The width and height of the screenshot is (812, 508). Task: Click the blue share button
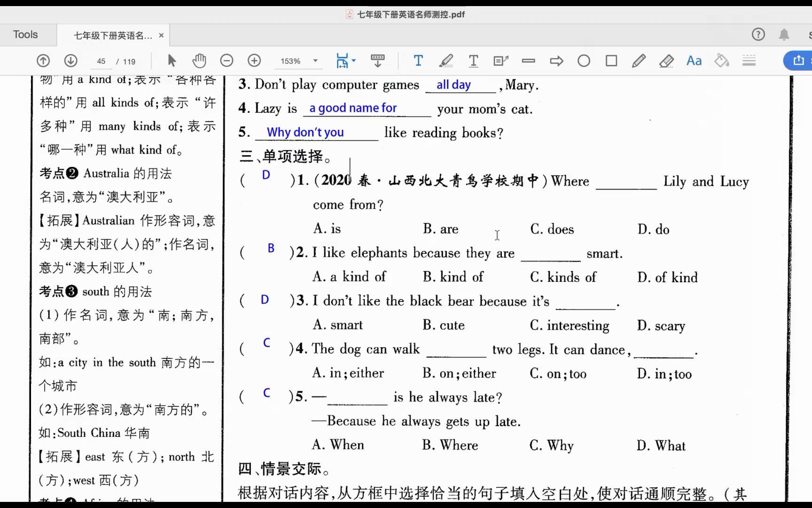[x=798, y=61]
